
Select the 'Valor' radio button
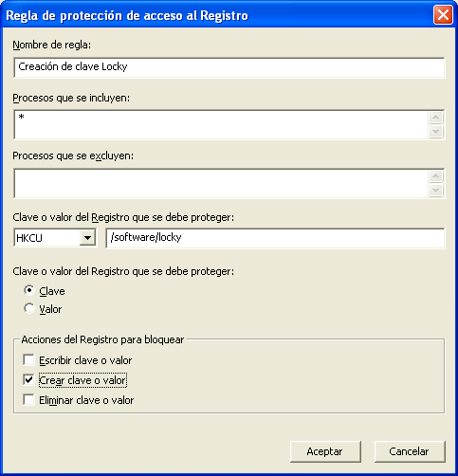pyautogui.click(x=29, y=308)
